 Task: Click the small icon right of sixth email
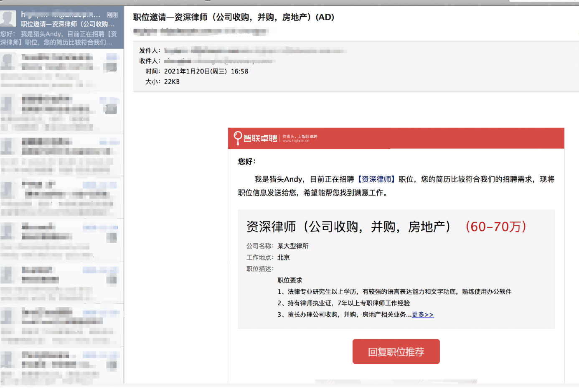click(x=112, y=280)
